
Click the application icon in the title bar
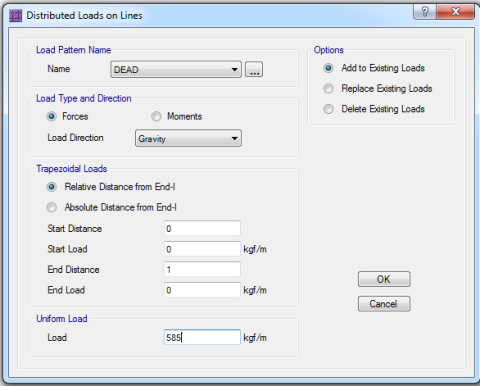15,16
